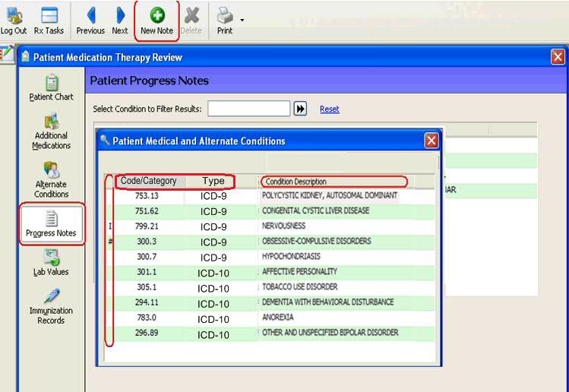Image resolution: width=569 pixels, height=392 pixels.
Task: Switch to the Progress Notes section
Action: coord(51,224)
